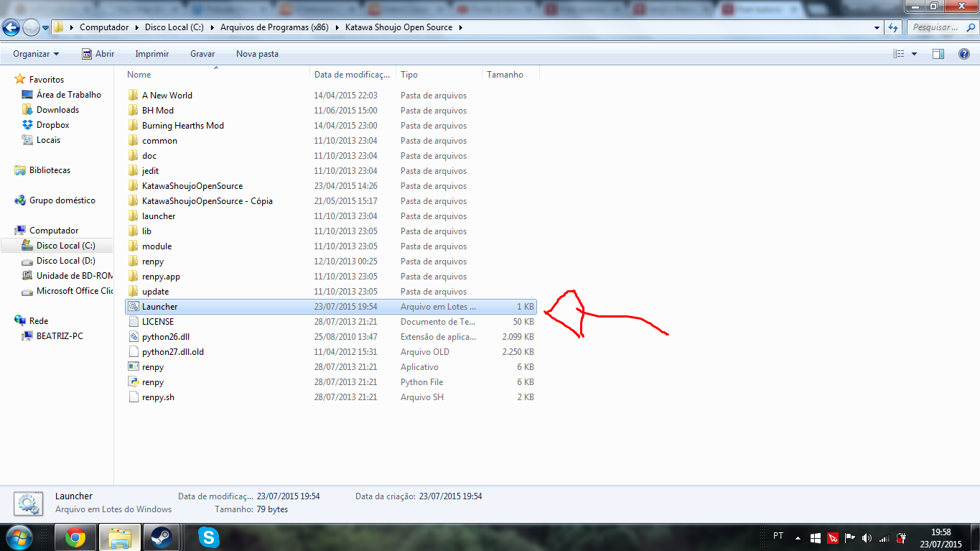The height and width of the screenshot is (551, 980).
Task: Open Skype from the taskbar
Action: [x=209, y=537]
